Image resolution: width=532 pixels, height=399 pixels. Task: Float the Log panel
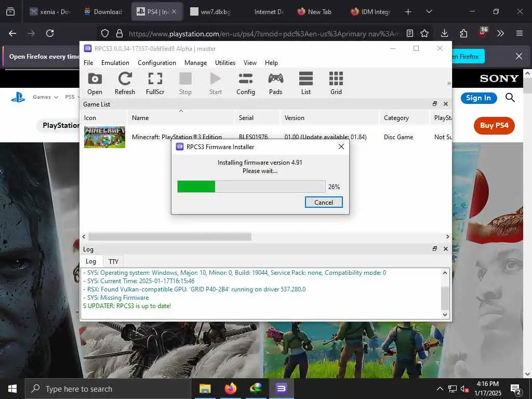(x=435, y=249)
